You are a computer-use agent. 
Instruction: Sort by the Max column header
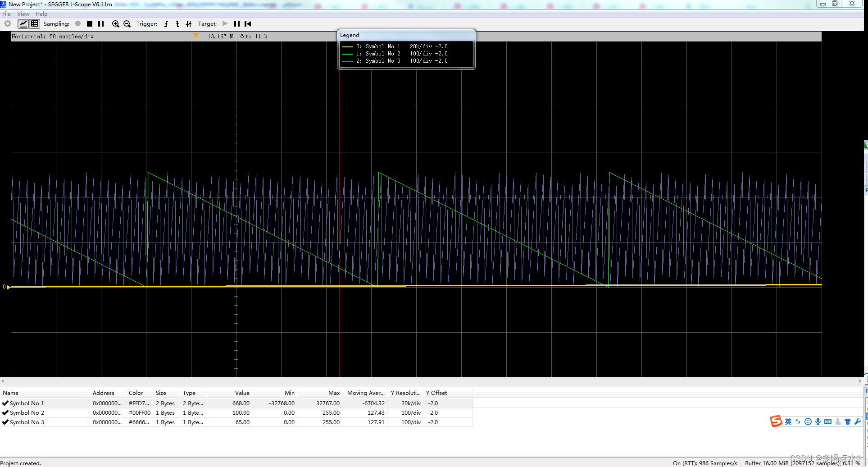pyautogui.click(x=319, y=393)
